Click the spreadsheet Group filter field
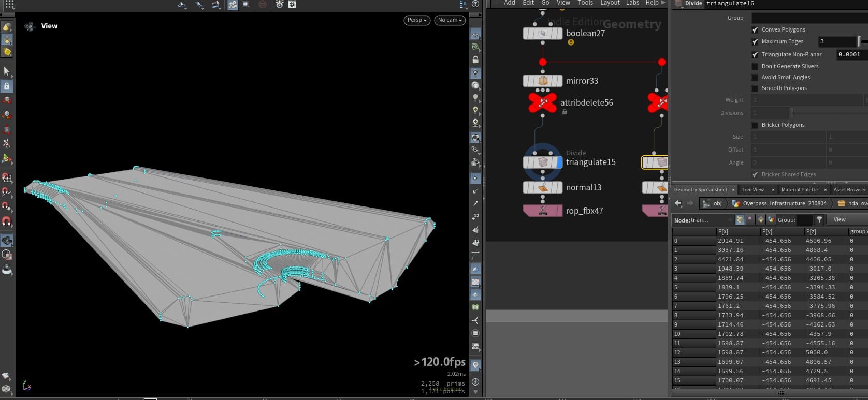The image size is (868, 400). click(804, 220)
